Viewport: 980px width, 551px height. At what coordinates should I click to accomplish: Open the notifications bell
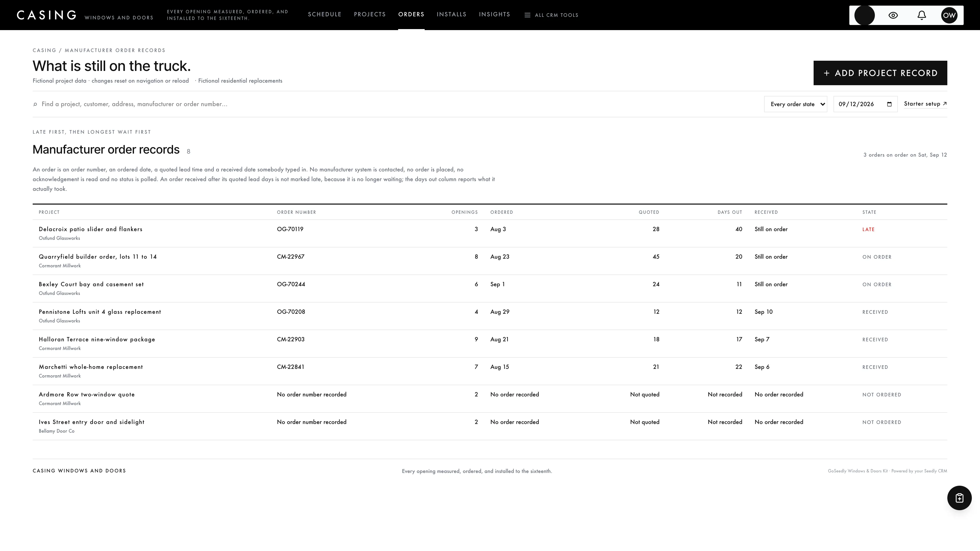(x=921, y=15)
